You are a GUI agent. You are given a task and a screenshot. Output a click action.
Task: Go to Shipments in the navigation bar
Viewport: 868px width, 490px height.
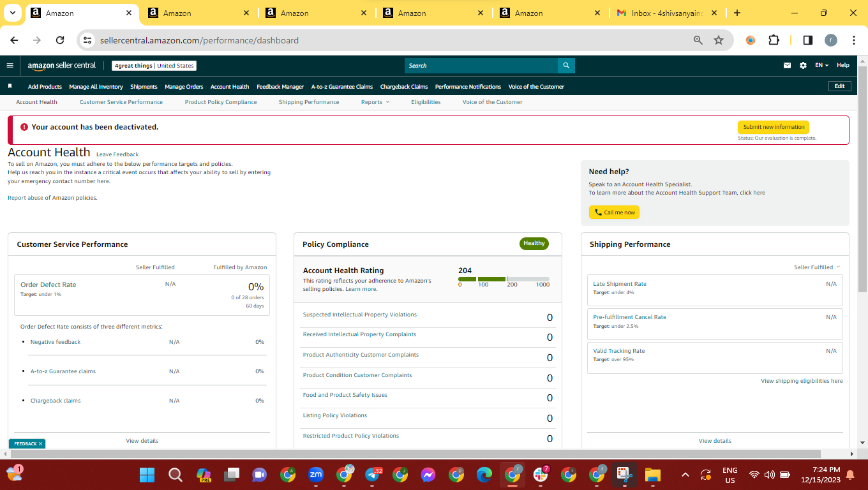144,87
